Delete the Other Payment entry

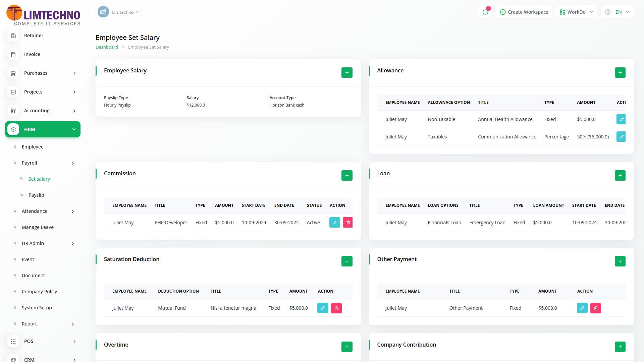595,308
